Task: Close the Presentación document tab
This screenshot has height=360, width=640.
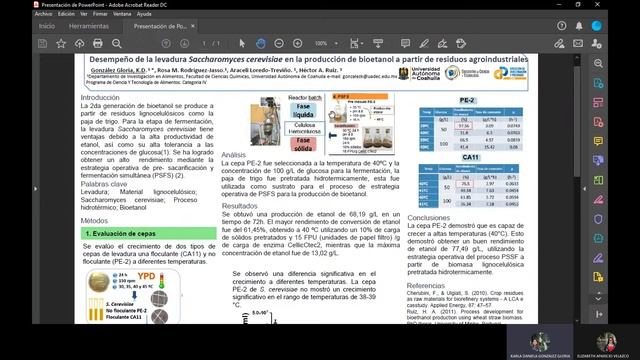Action: coord(193,26)
